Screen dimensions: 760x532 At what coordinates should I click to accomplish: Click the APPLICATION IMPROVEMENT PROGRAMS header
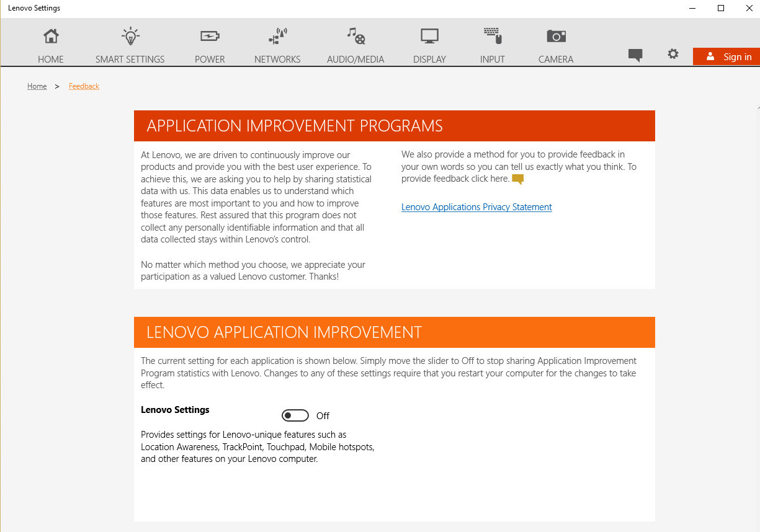(395, 126)
